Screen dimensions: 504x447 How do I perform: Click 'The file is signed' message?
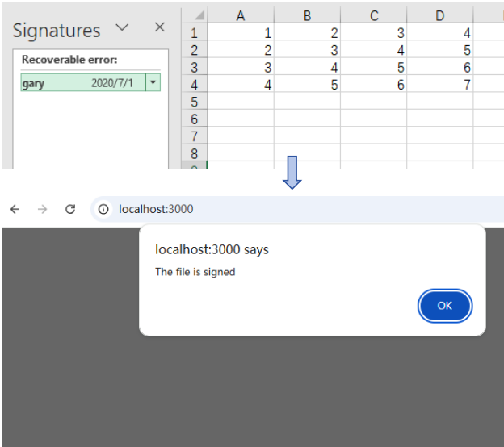pyautogui.click(x=195, y=272)
